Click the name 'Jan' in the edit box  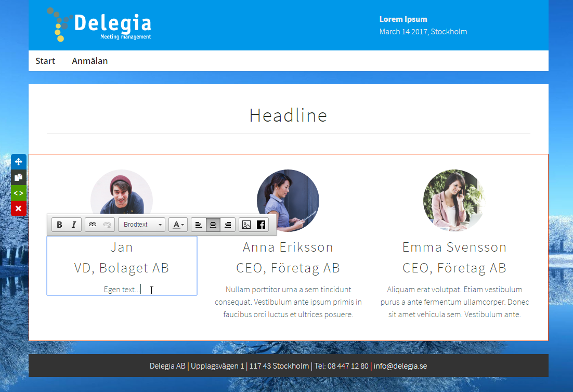pyautogui.click(x=122, y=247)
